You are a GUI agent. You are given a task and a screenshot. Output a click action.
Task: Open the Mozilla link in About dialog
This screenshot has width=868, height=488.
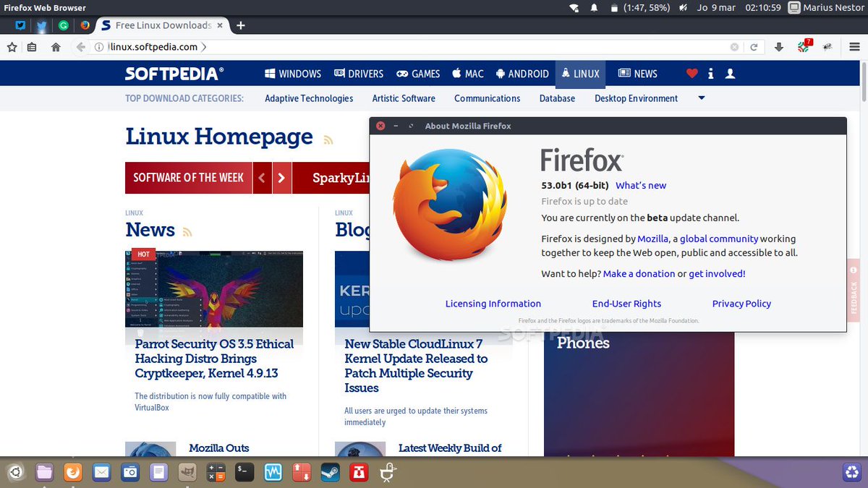coord(652,239)
